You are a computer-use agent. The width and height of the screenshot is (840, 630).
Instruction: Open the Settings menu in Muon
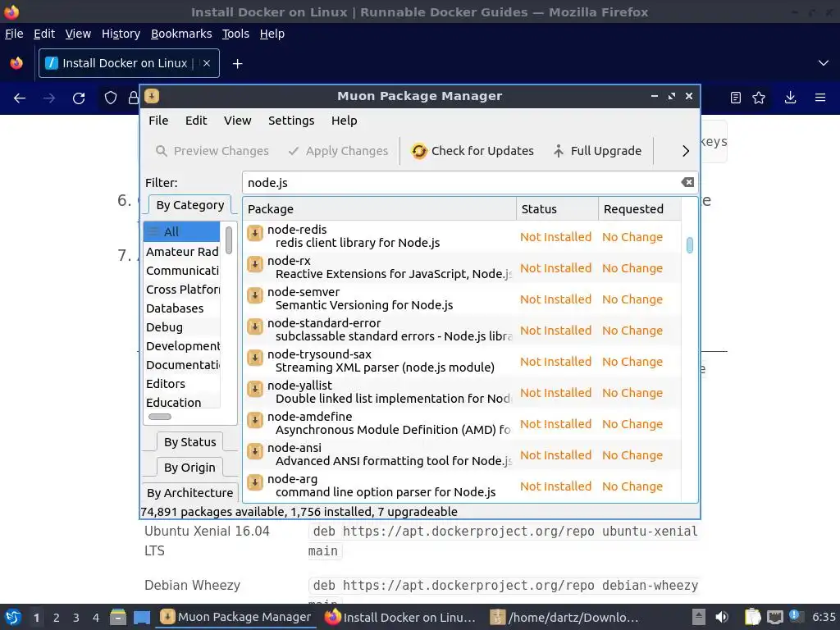click(291, 121)
